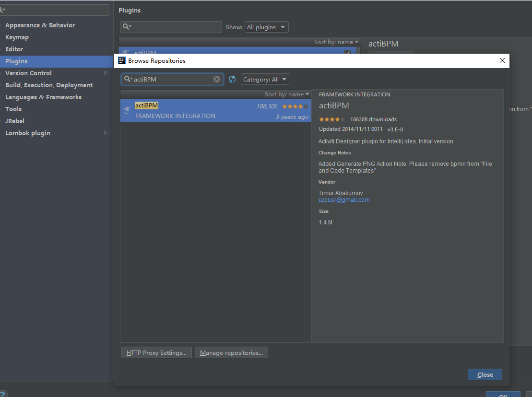Click the actiBPM repository search field
The width and height of the screenshot is (532, 397).
(172, 79)
